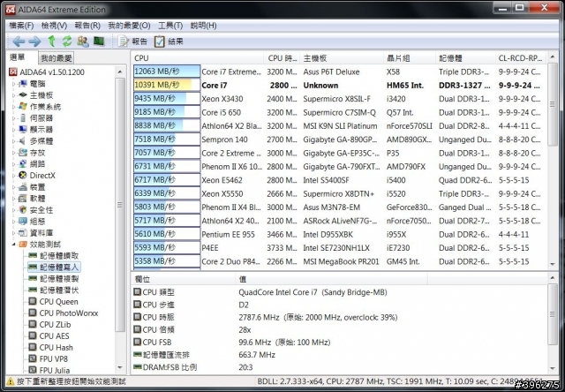Select the 主機板 motherboard tree icon

(23, 95)
